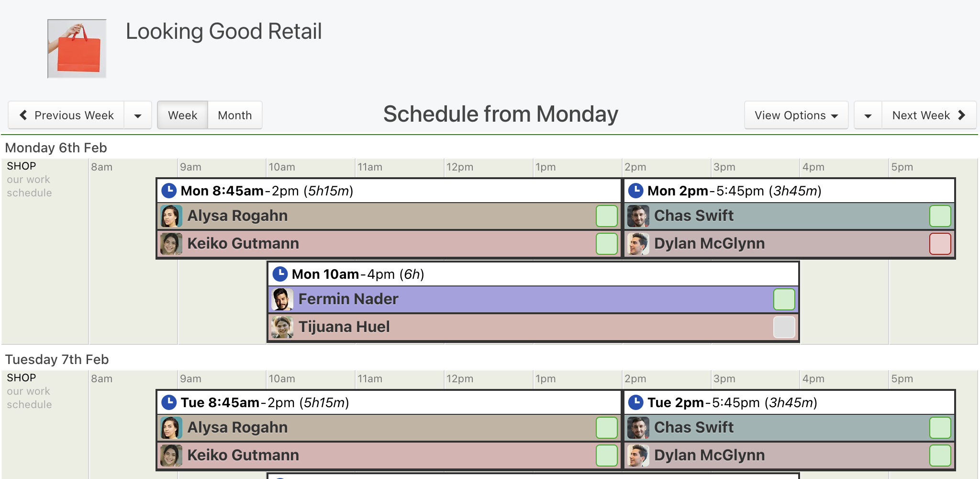980x479 pixels.
Task: Click Chas Swift's avatar on Monday shift
Action: (x=638, y=216)
